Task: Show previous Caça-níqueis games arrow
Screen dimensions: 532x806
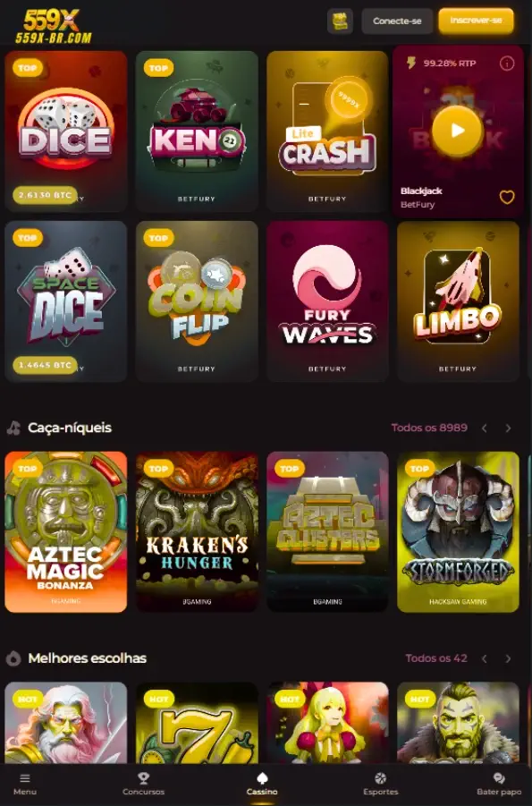Action: [485, 428]
